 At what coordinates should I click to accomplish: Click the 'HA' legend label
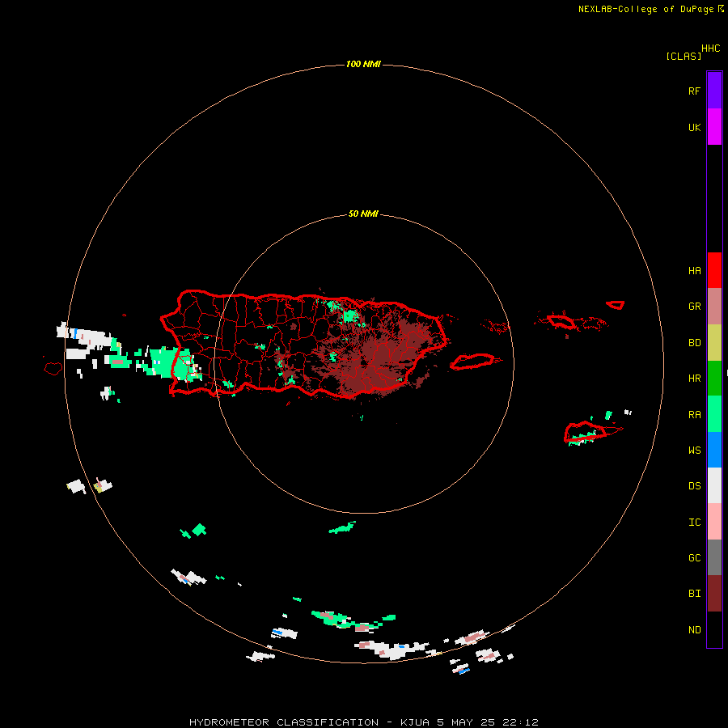[x=694, y=271]
